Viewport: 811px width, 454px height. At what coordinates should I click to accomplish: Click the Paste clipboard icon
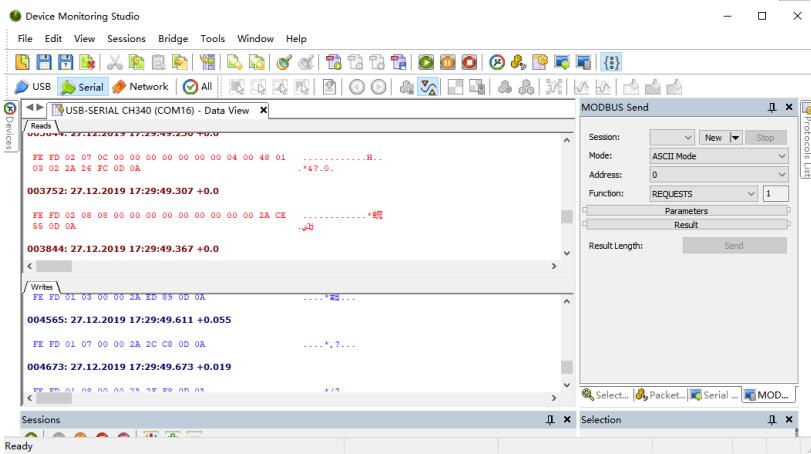158,62
